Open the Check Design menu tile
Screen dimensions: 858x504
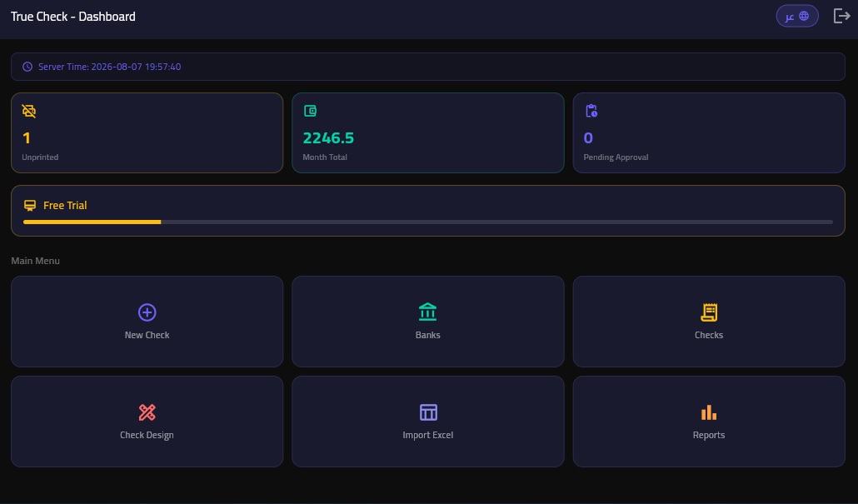tap(147, 422)
